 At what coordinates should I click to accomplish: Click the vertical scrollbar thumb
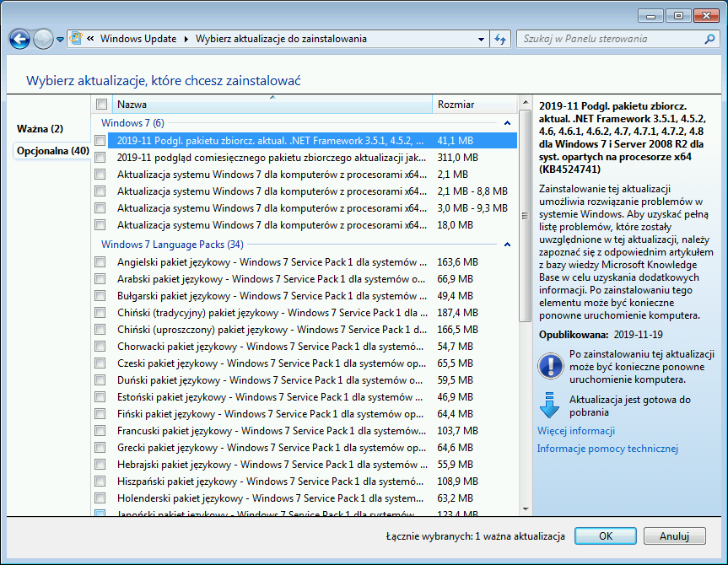point(525,215)
